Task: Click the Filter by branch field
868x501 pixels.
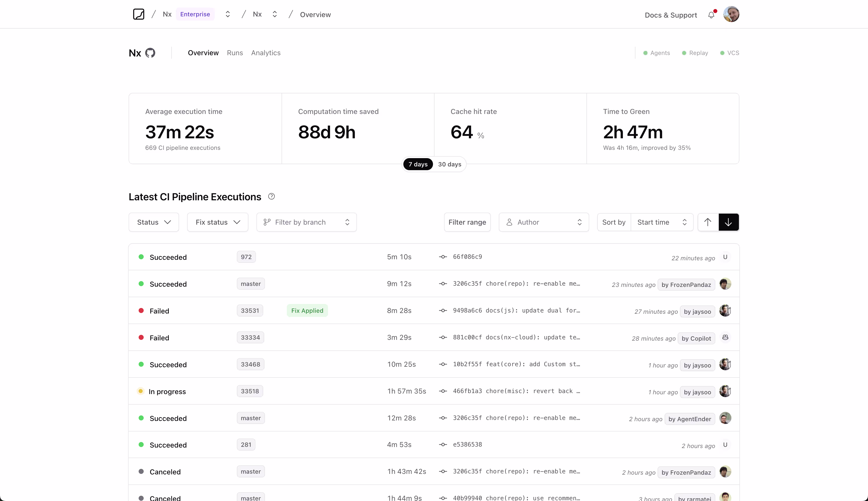Action: pos(306,222)
